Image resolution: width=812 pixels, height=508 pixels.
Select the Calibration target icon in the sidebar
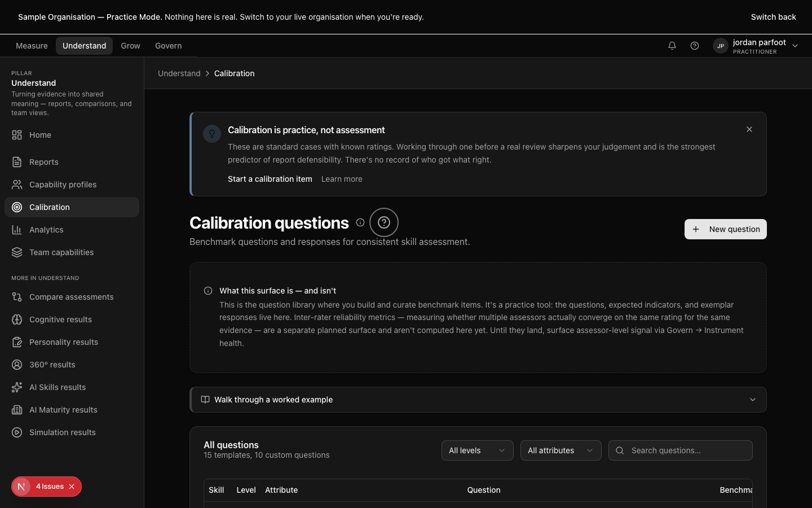click(x=17, y=207)
